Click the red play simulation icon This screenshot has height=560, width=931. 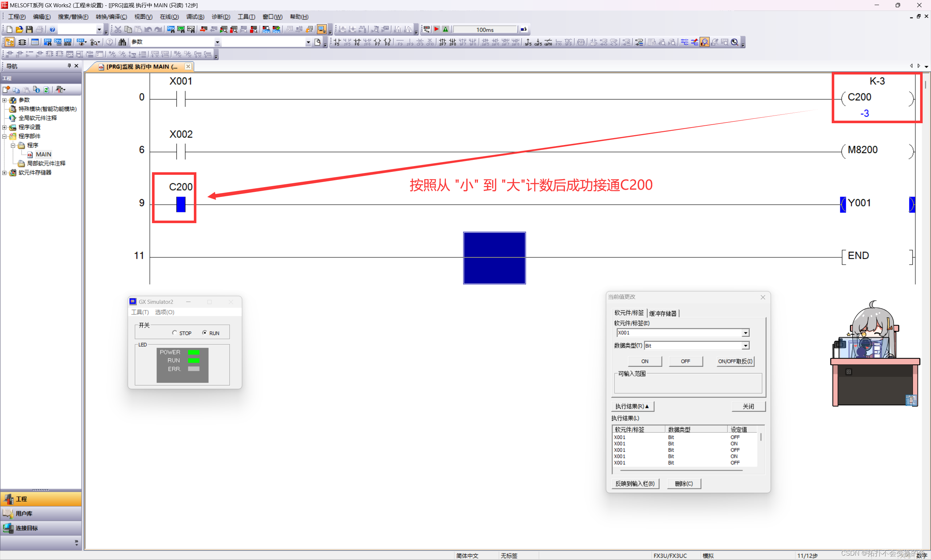(x=436, y=29)
